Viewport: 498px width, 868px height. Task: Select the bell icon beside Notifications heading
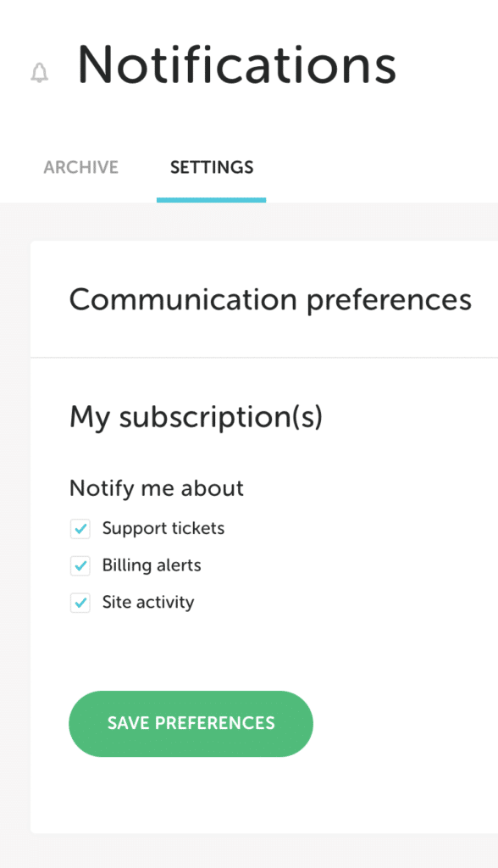coord(38,71)
